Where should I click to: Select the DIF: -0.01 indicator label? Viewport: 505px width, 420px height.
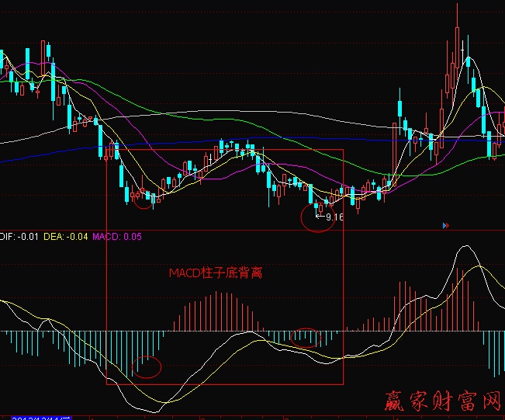(19, 237)
